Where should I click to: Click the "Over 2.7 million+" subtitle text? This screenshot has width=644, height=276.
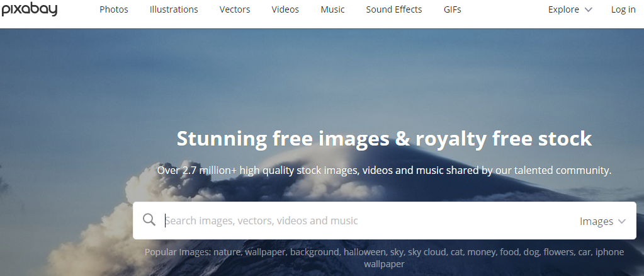click(x=384, y=170)
